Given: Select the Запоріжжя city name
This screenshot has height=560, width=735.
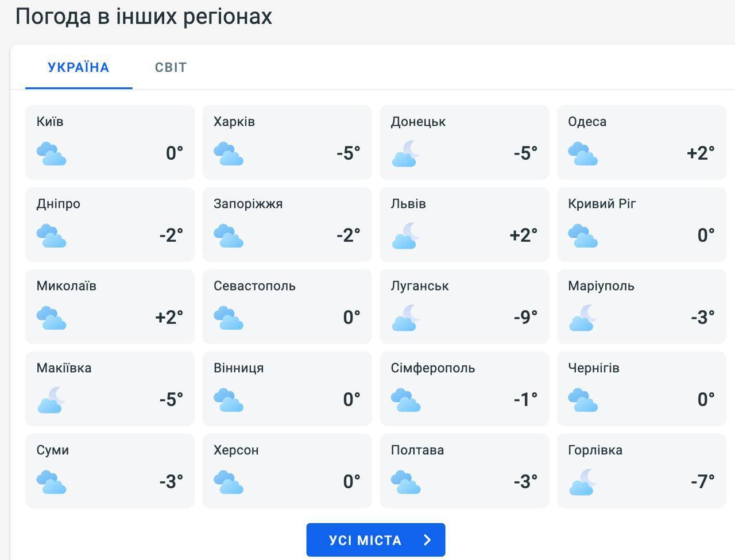Looking at the screenshot, I should (x=248, y=204).
